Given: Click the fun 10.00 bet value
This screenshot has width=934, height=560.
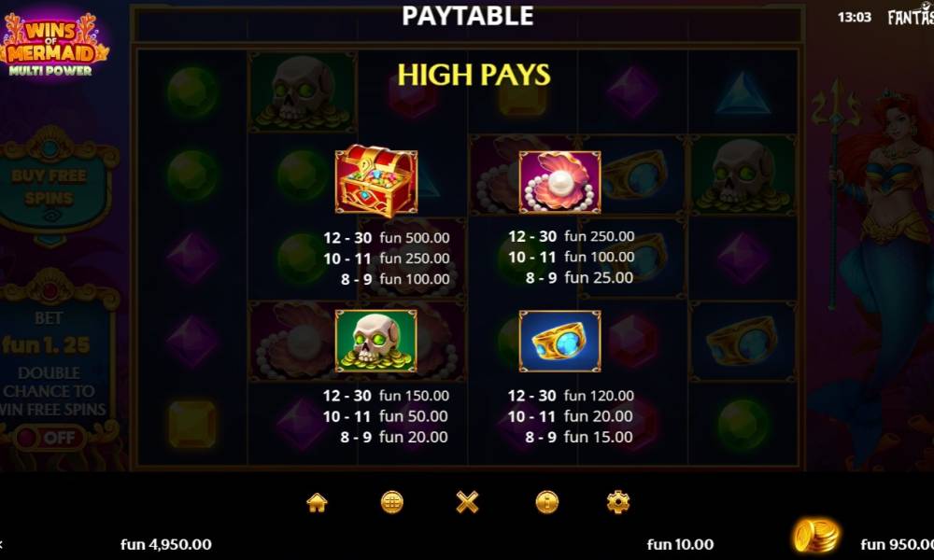Looking at the screenshot, I should pos(680,544).
